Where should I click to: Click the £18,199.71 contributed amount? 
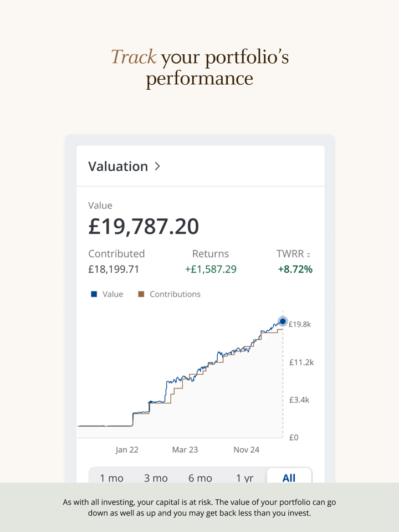pos(114,270)
